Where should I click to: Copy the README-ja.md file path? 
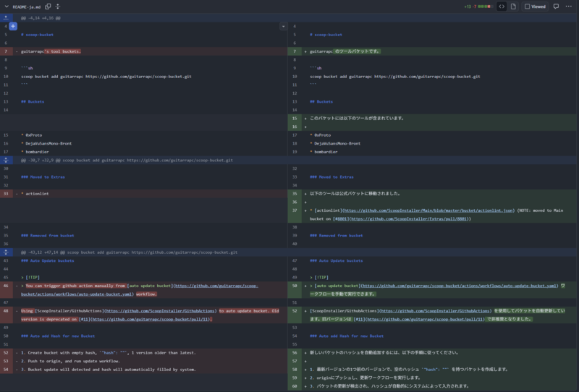click(x=48, y=7)
